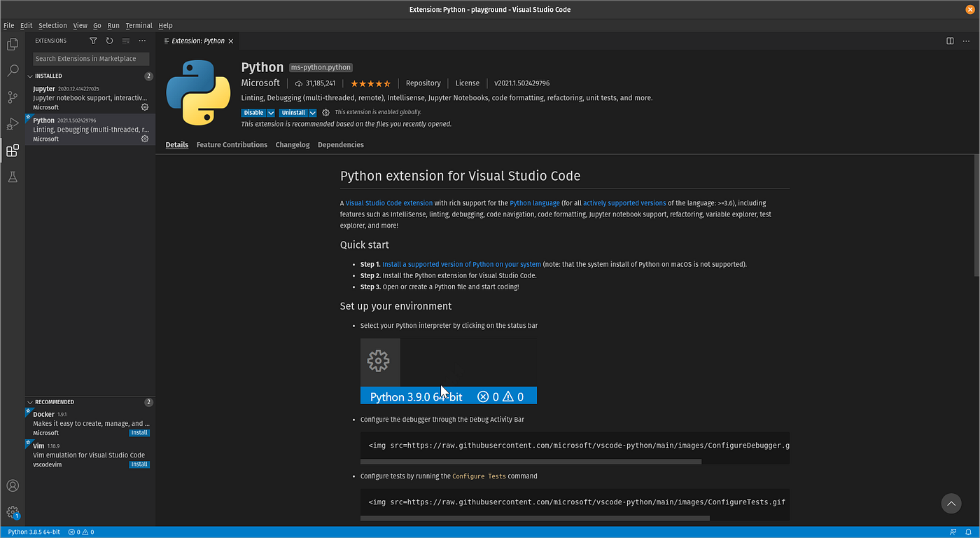Expand the Uninstall button dropdown arrow
This screenshot has width=980, height=538.
313,113
